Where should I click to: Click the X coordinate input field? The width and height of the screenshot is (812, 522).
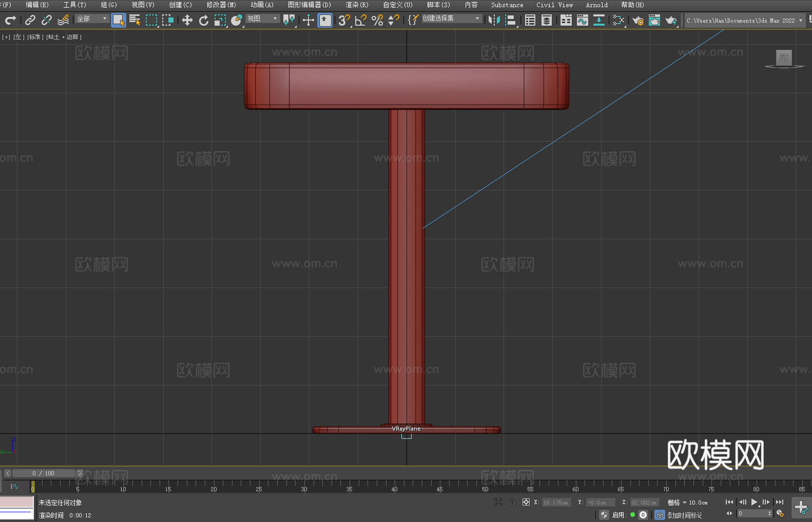556,502
